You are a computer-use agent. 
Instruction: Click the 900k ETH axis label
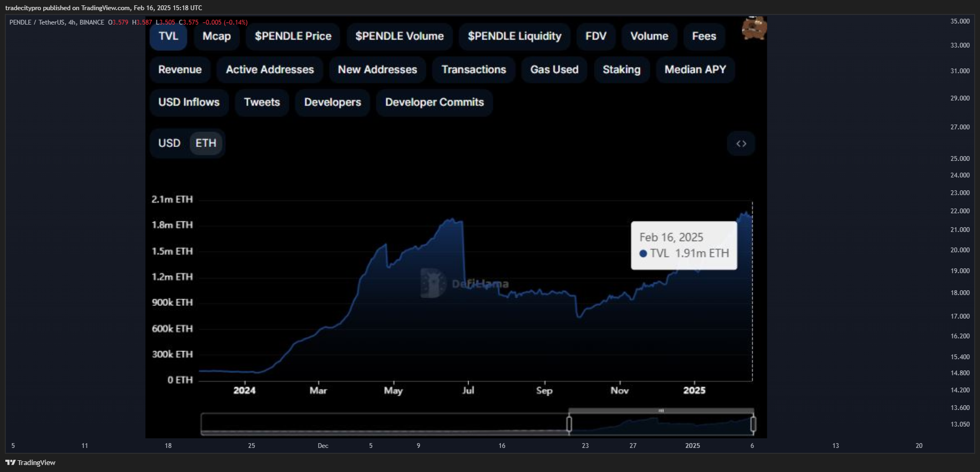tap(172, 303)
